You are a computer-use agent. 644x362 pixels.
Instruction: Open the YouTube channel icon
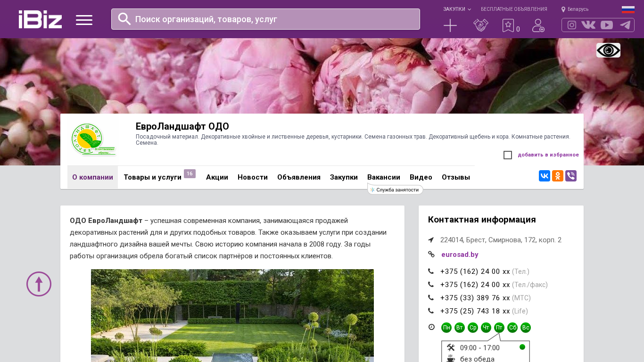click(607, 25)
